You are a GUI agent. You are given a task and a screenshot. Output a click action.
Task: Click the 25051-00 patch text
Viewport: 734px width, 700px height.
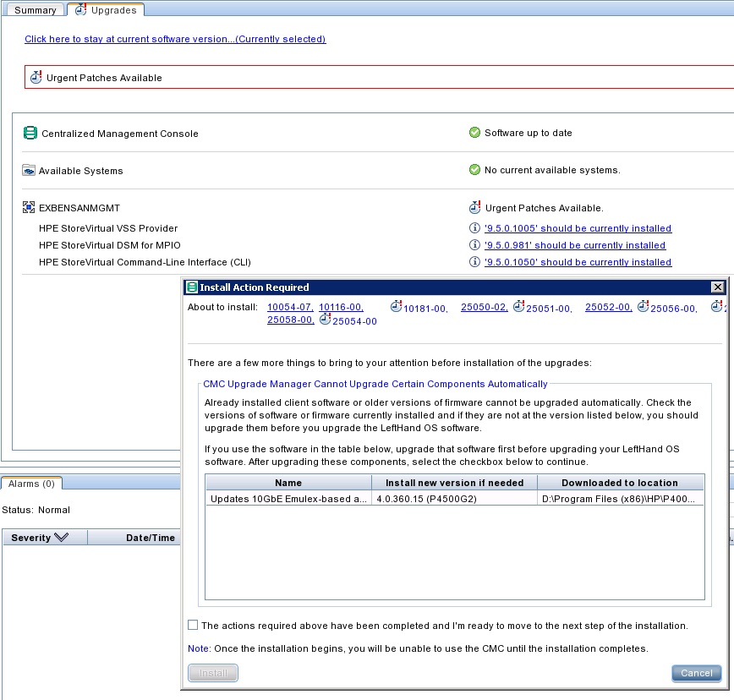[x=549, y=309]
